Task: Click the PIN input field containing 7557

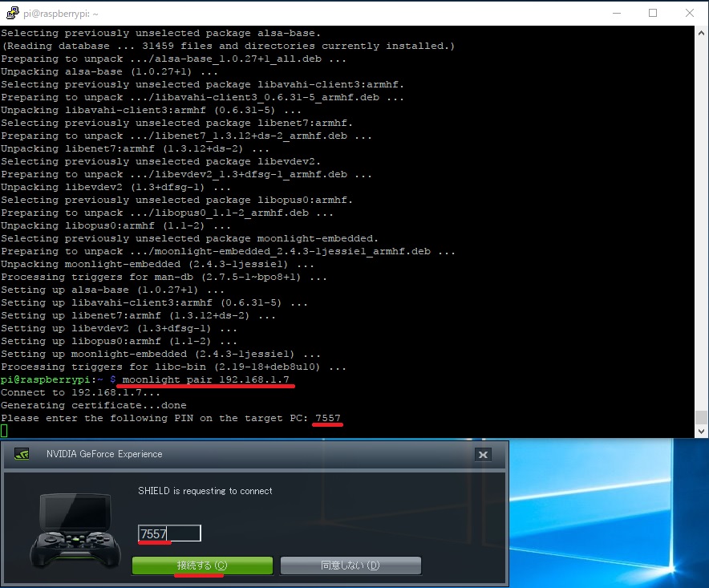Action: coord(169,533)
